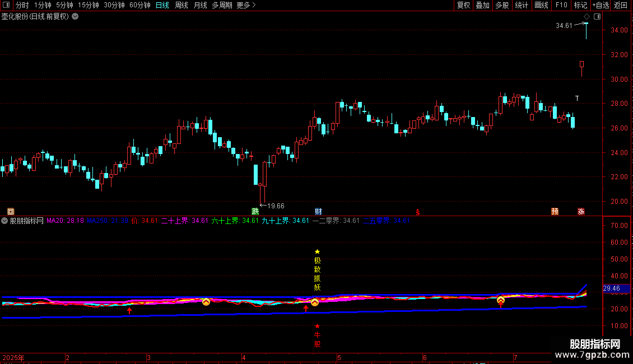The height and width of the screenshot is (364, 633).
Task: Click the blue 财 event marker
Action: (319, 212)
